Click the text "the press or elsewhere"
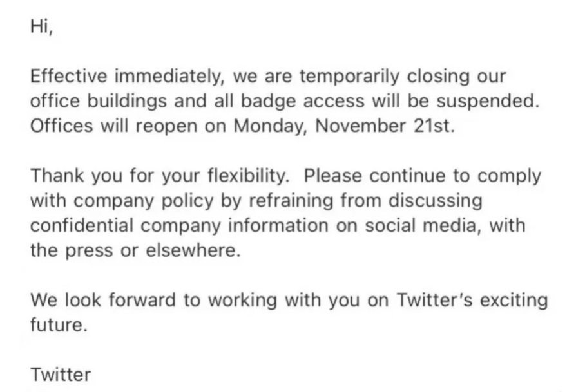This screenshot has height=392, width=567. click(135, 250)
